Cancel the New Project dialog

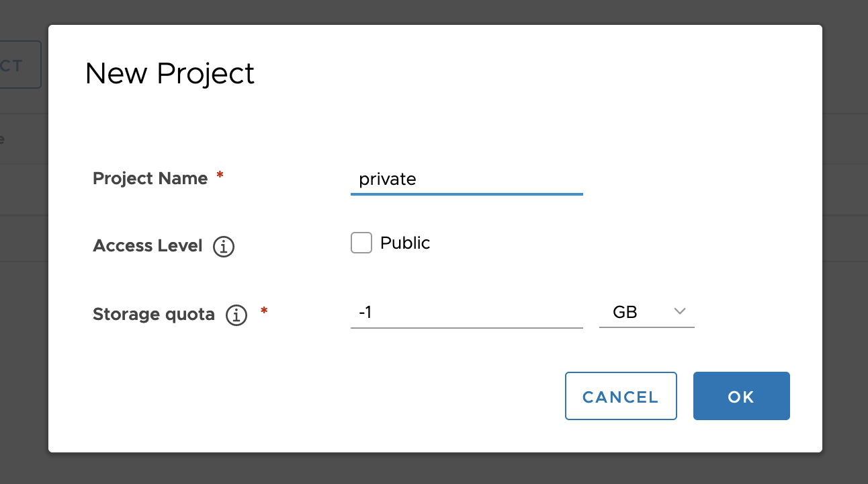620,396
